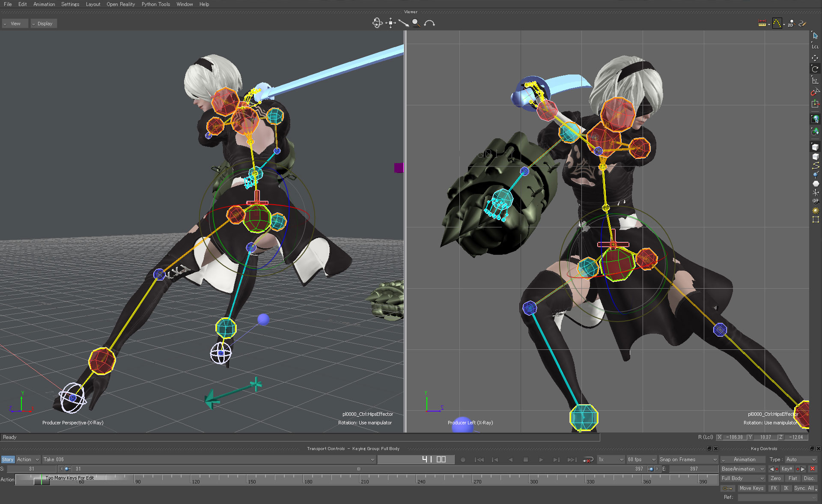
Task: Click the timeline at frame 210
Action: pos(360,479)
